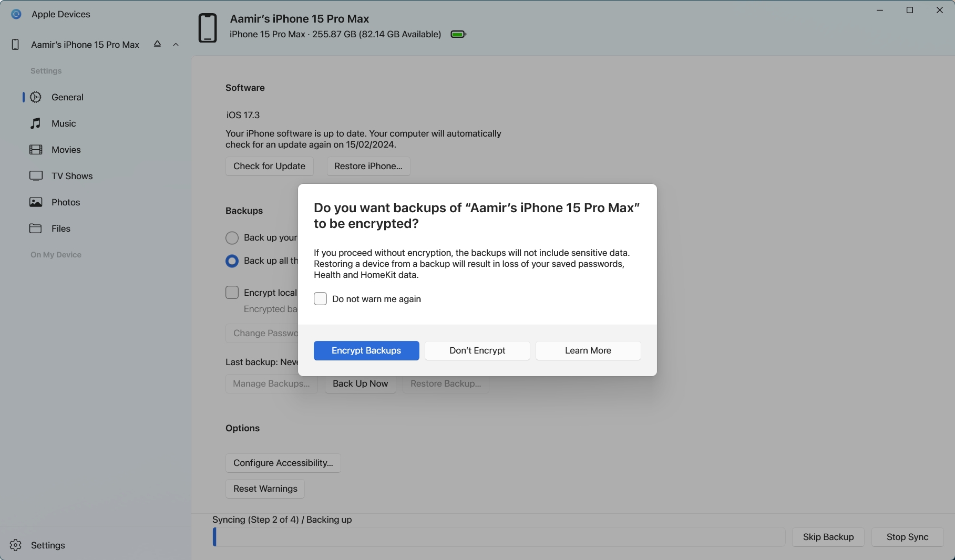Click the General gear icon
Screen dimensions: 955x560
click(36, 97)
